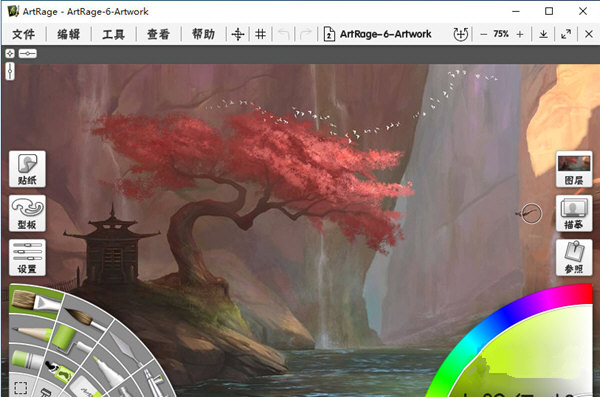Viewport: 600px width, 397px height.
Task: Open the 参照 references panel
Action: [x=574, y=258]
